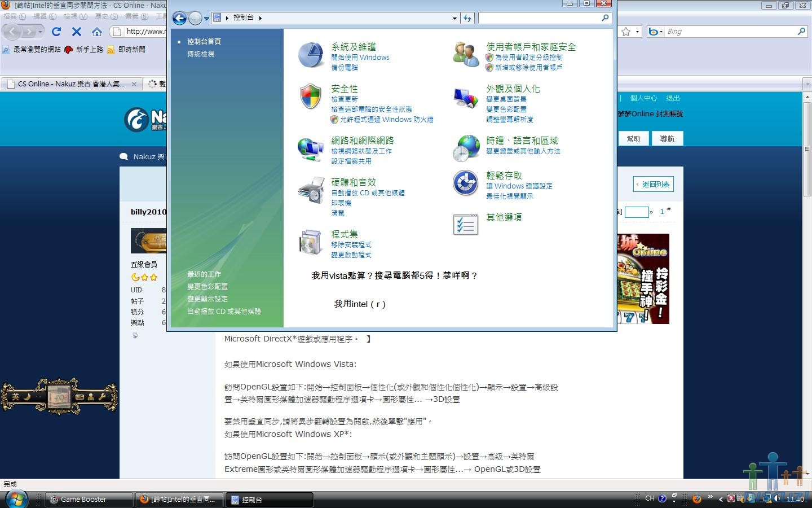Open the recent pages dropdown arrow
Screen dimensions: 812x508
(x=206, y=18)
